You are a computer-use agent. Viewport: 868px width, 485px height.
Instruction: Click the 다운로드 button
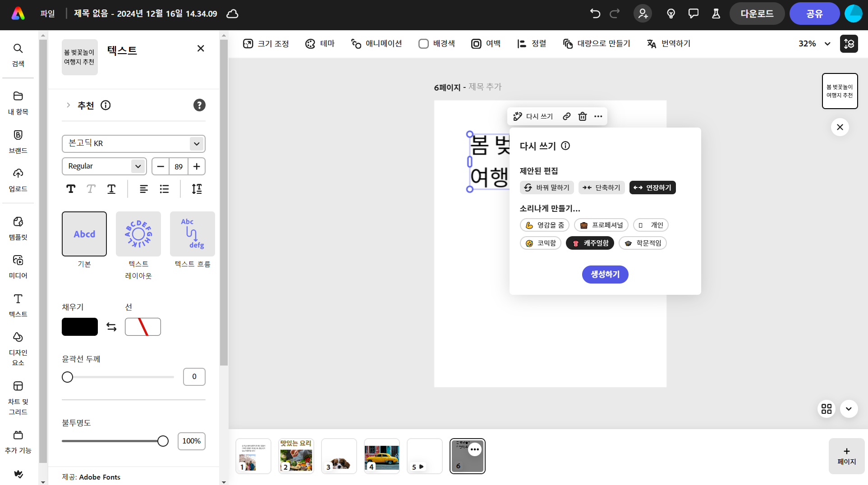757,14
